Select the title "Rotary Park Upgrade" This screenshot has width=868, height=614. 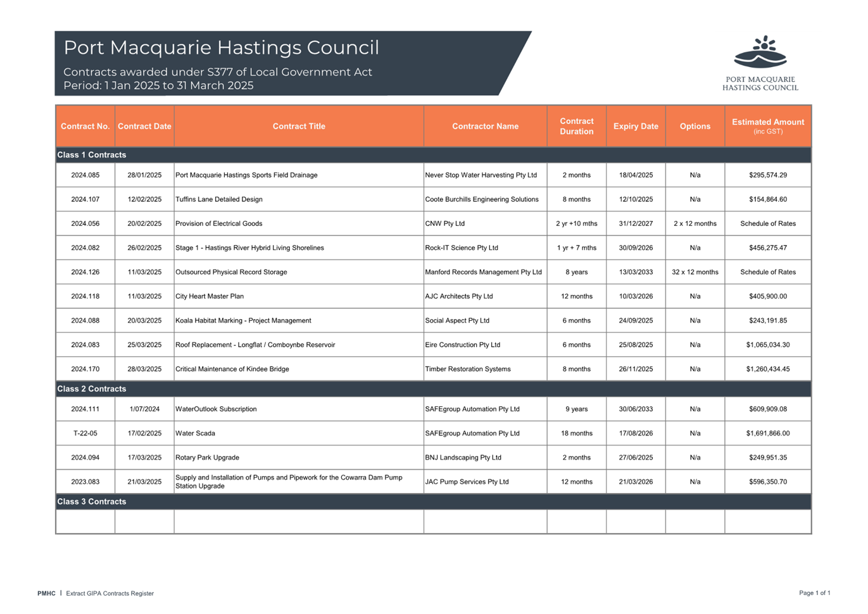(x=207, y=458)
